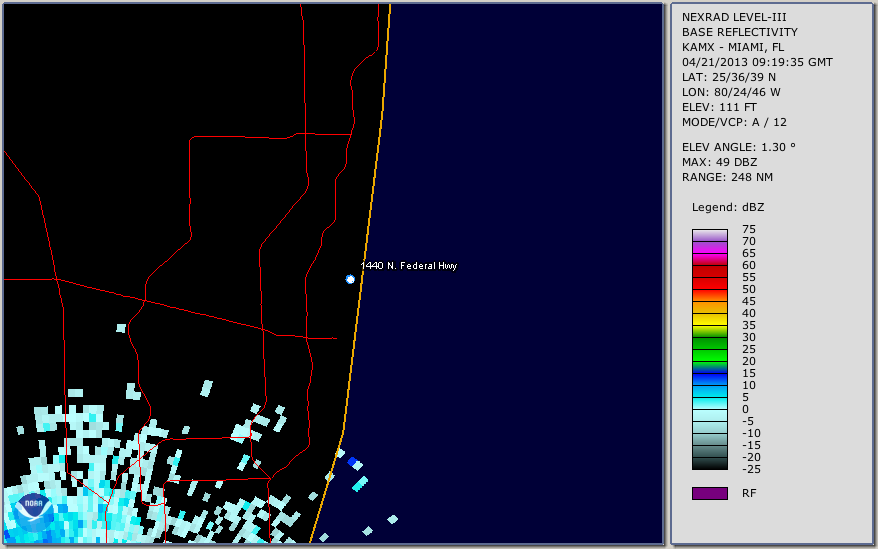This screenshot has width=878, height=549.
Task: Select timestamp '04/21/2013 09:19:35 GMT'
Action: coord(757,62)
